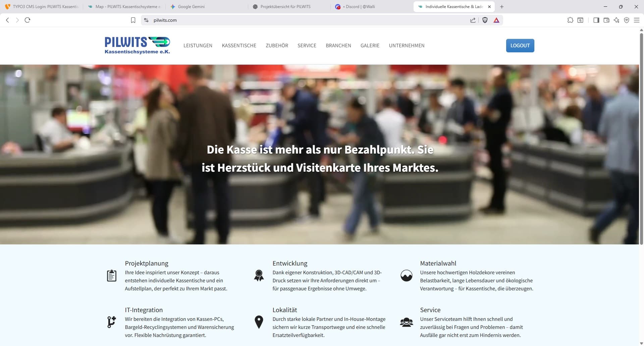Reload the pilwits.com page
Screen dimensions: 644x346
click(x=28, y=20)
